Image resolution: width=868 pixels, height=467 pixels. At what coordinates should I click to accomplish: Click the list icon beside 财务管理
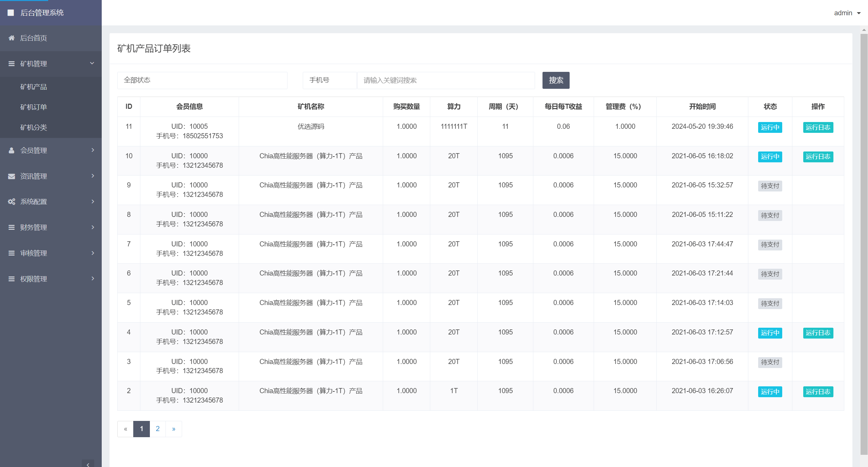pos(12,227)
